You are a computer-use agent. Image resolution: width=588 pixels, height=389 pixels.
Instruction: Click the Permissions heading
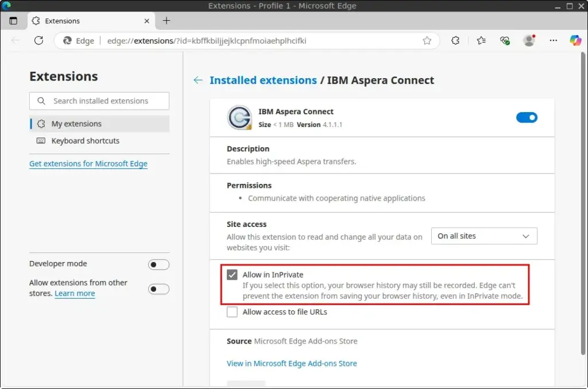coord(249,186)
